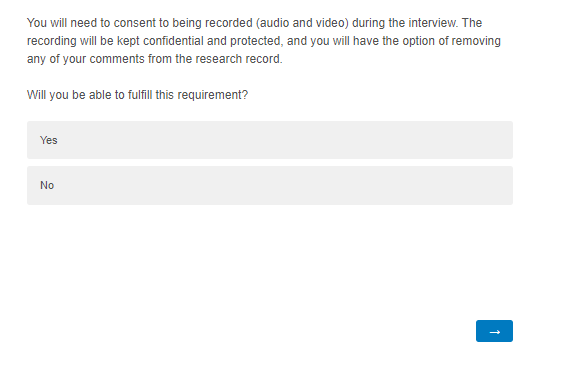Screen dimensions: 575x378
Task: Click the text "research record" in paragraph
Action: 237,59
